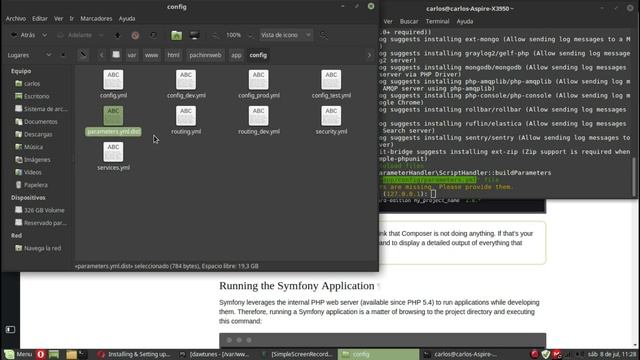640x360 pixels.
Task: Go to the app path segment
Action: pos(236,55)
